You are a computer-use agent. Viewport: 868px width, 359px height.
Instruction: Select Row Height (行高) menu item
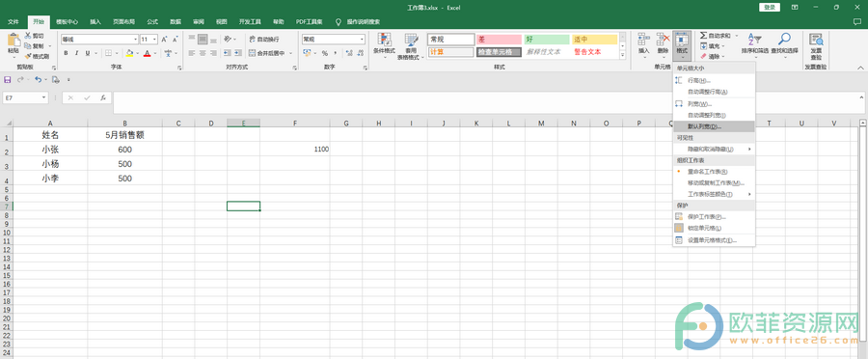714,80
